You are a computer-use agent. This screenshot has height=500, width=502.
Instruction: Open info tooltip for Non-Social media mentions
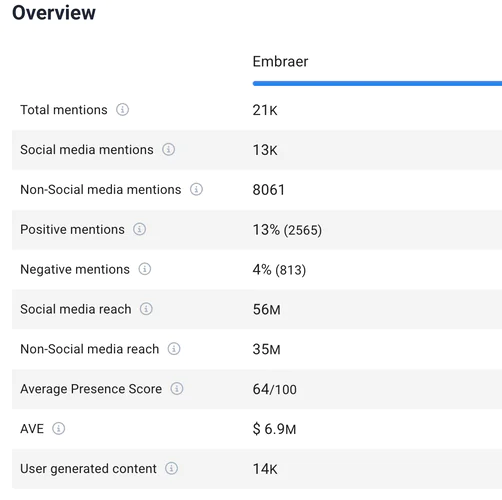(196, 189)
